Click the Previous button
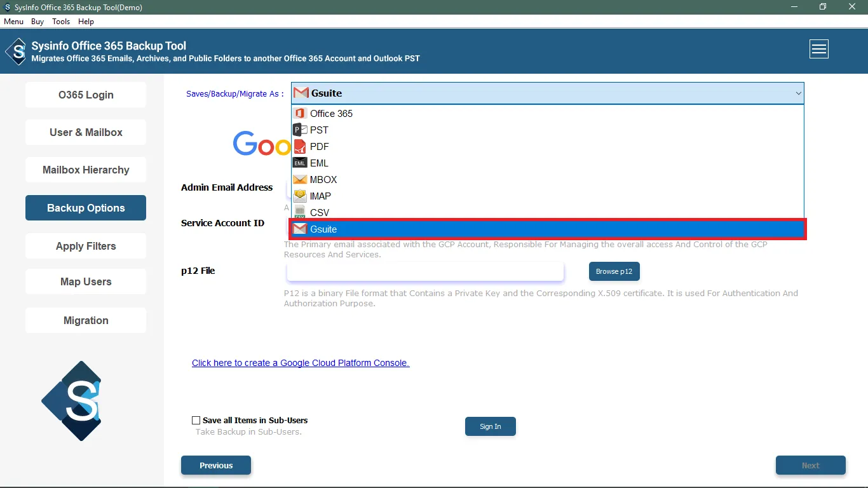 point(216,465)
